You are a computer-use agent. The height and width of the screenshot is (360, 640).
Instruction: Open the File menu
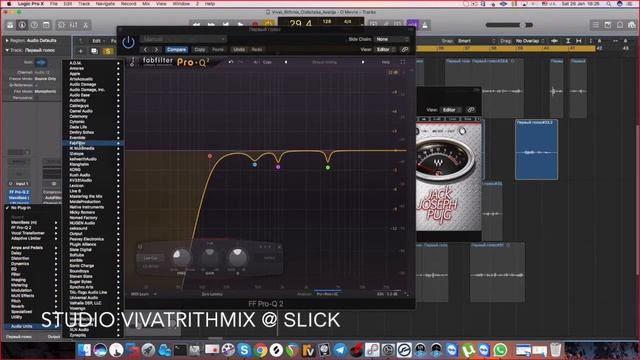(53, 4)
